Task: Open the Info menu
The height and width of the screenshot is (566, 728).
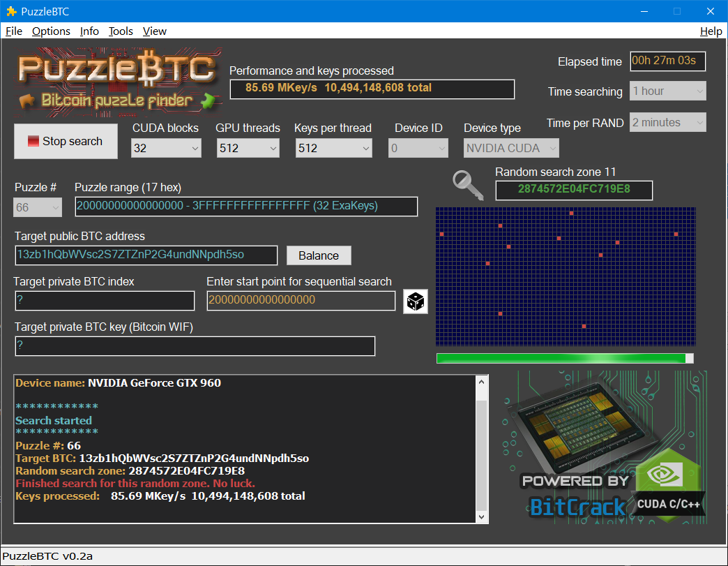Action: [x=89, y=31]
